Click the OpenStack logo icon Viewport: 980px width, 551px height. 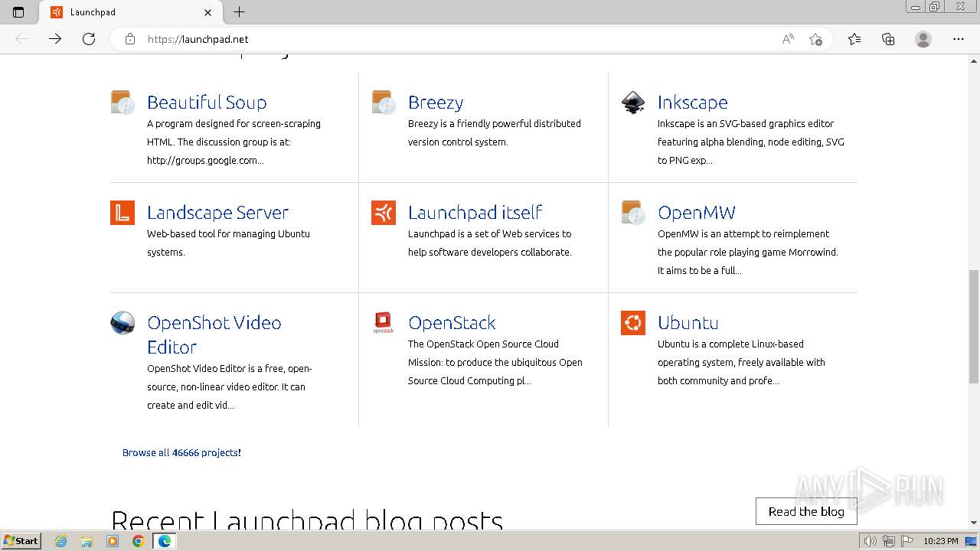point(384,323)
